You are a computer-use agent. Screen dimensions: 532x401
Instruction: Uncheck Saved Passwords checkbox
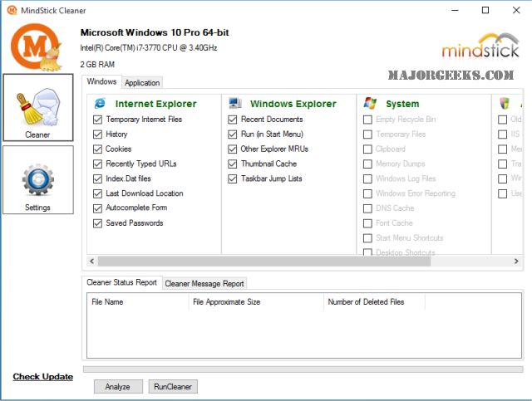(x=98, y=223)
